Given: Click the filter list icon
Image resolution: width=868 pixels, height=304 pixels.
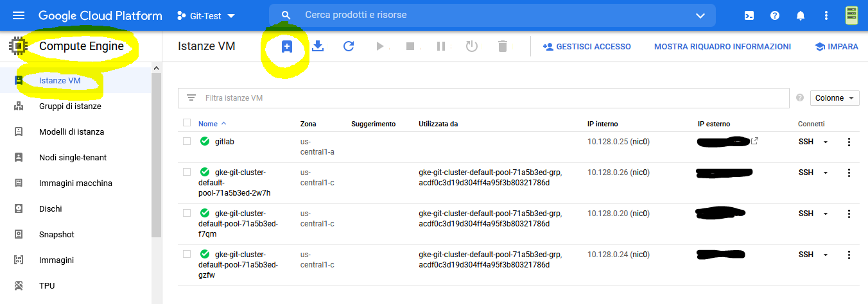Looking at the screenshot, I should (x=191, y=98).
